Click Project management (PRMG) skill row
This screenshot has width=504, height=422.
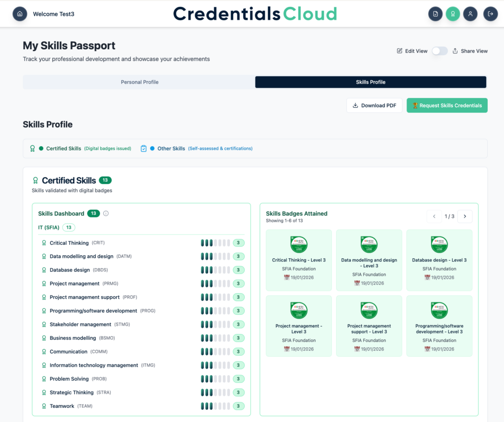[141, 284]
